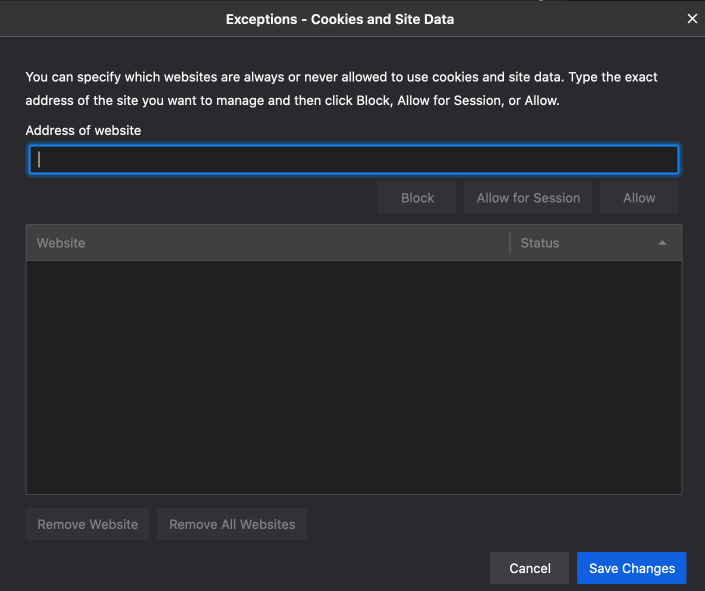Click the "Address of website" label
The image size is (705, 591).
click(83, 130)
